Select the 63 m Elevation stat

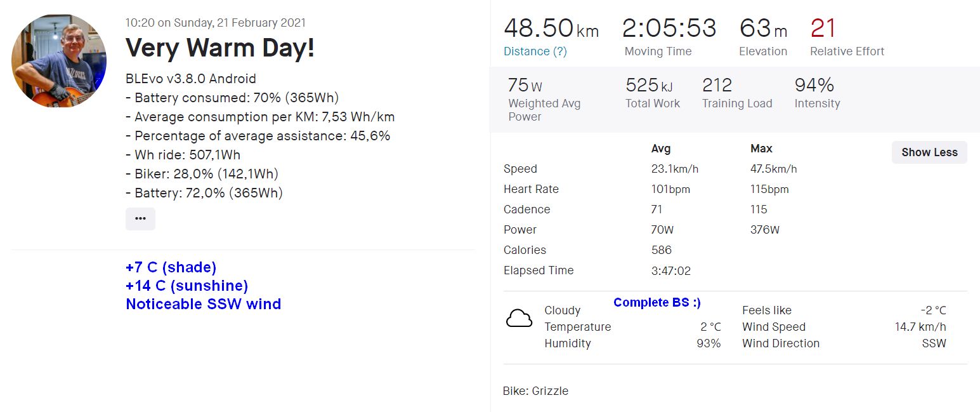tap(762, 29)
